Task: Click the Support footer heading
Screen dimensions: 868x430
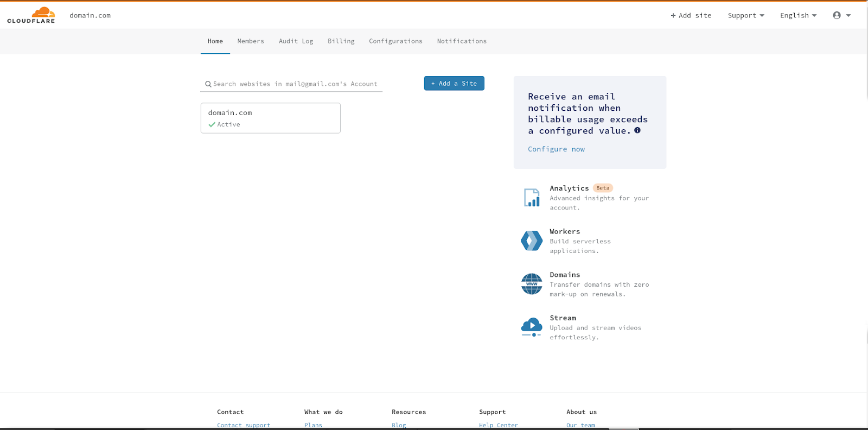Action: coord(493,412)
